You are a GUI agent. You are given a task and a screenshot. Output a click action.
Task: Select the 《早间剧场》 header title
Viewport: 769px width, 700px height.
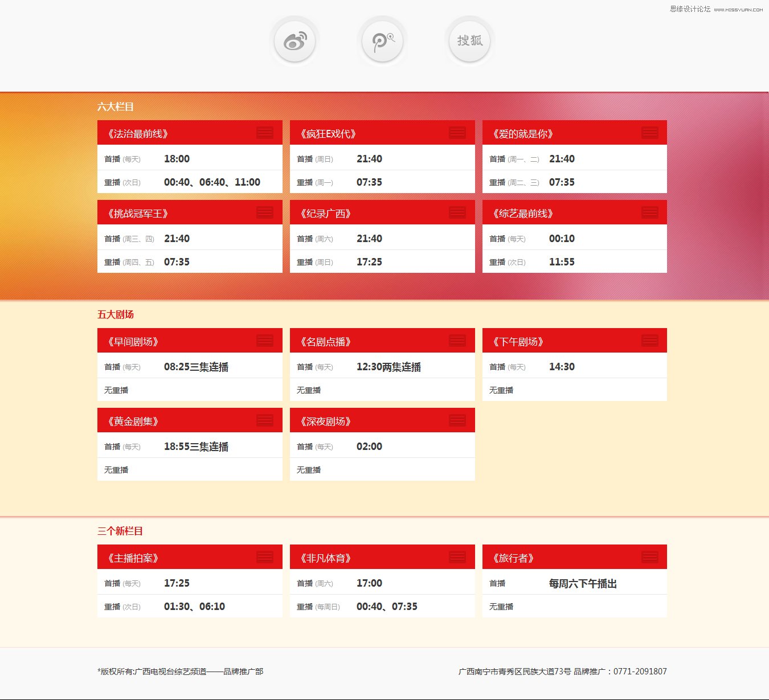[133, 342]
